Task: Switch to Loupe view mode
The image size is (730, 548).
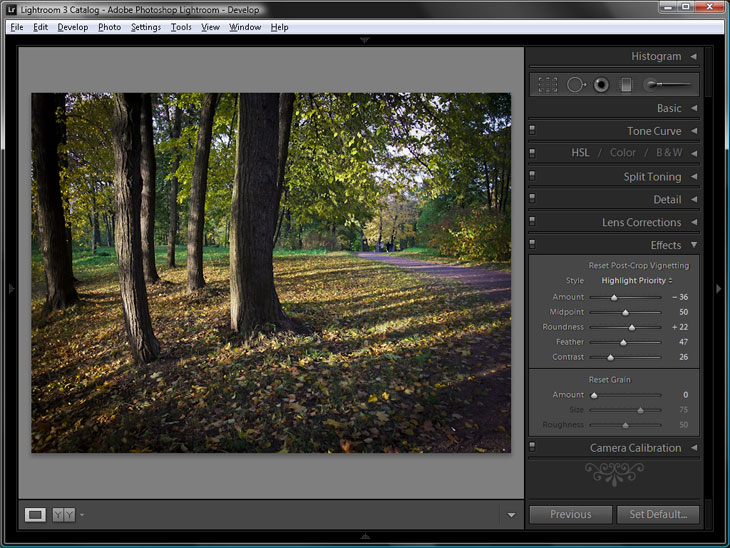Action: [35, 515]
